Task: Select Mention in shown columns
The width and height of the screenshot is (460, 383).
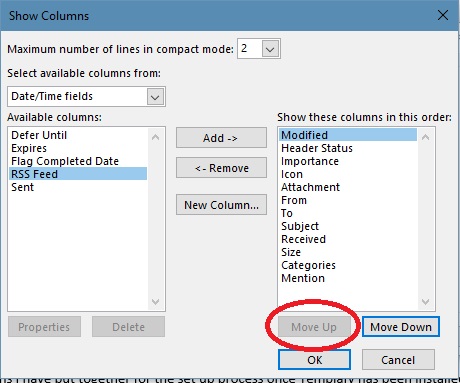Action: click(348, 278)
